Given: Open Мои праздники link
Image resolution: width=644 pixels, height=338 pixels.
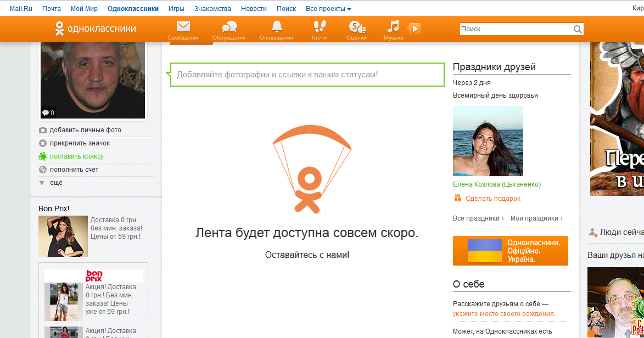Looking at the screenshot, I should pos(536,218).
